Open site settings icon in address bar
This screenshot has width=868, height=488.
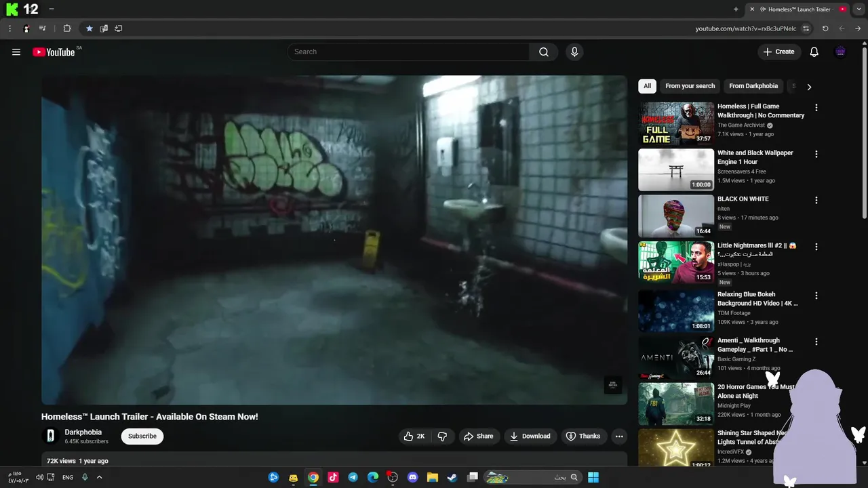806,28
